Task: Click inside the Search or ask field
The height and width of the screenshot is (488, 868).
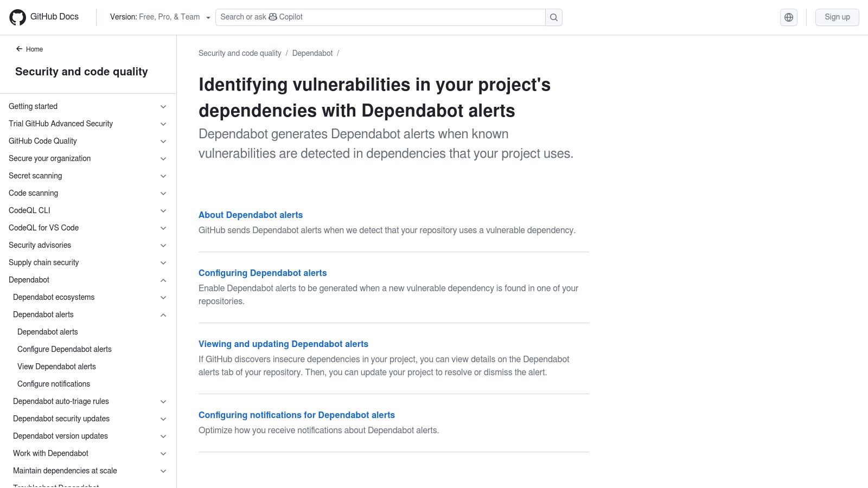Action: coord(380,17)
